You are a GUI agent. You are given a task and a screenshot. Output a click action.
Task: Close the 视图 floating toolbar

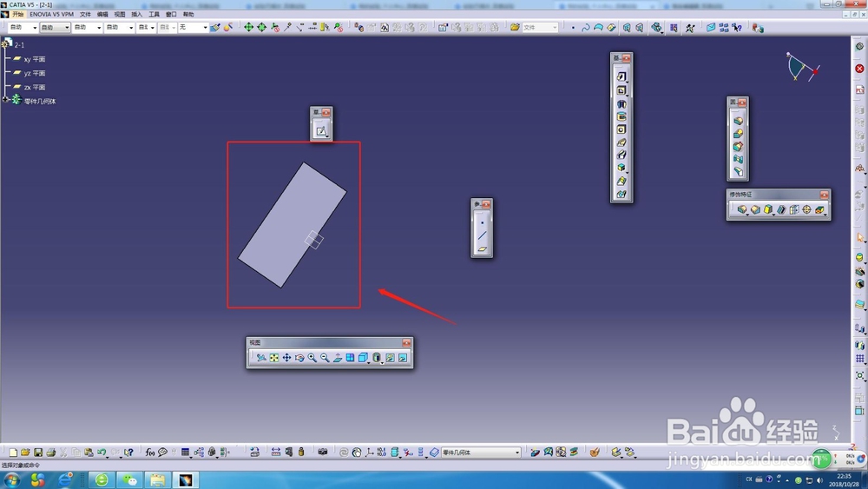[x=406, y=343]
